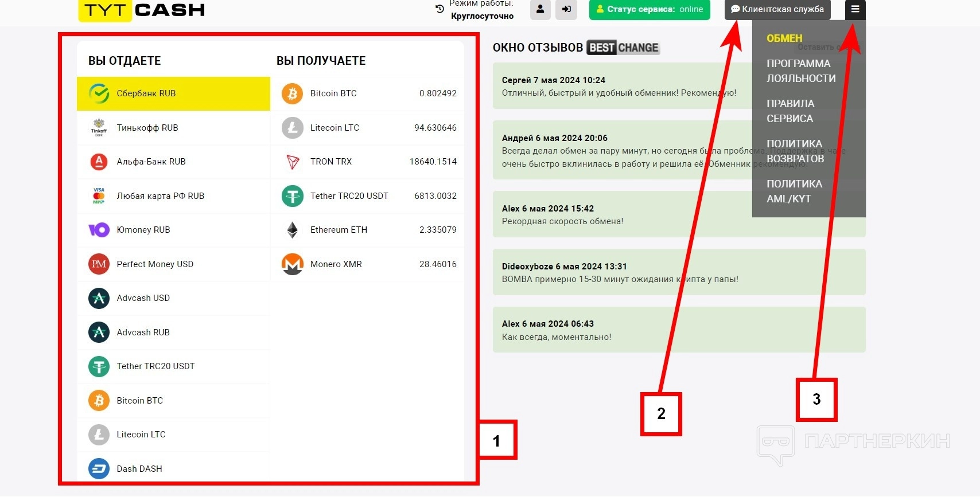Pick Litecoin LTC icon under ВЫ ОТДАЕТЕ
The image size is (980, 497).
click(99, 435)
